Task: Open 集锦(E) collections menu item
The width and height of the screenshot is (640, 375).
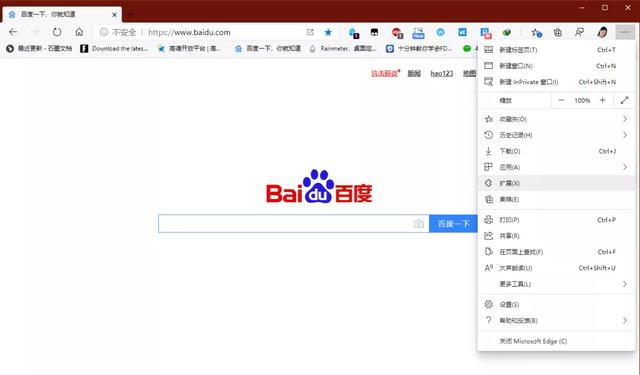Action: pos(556,200)
